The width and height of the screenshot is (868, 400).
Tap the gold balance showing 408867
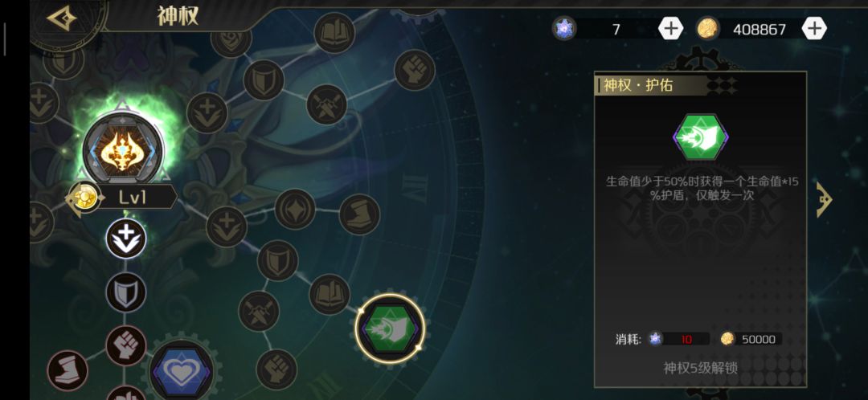click(759, 30)
